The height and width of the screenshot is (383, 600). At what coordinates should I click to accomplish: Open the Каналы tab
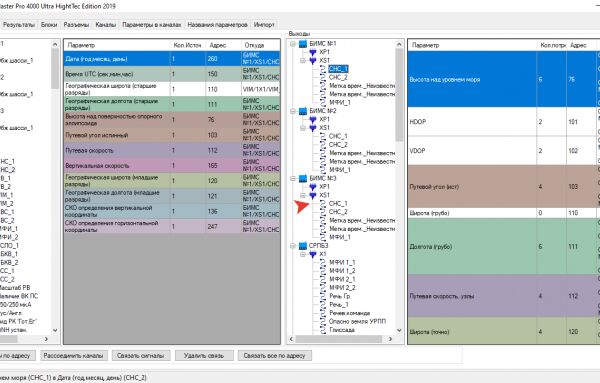point(106,24)
